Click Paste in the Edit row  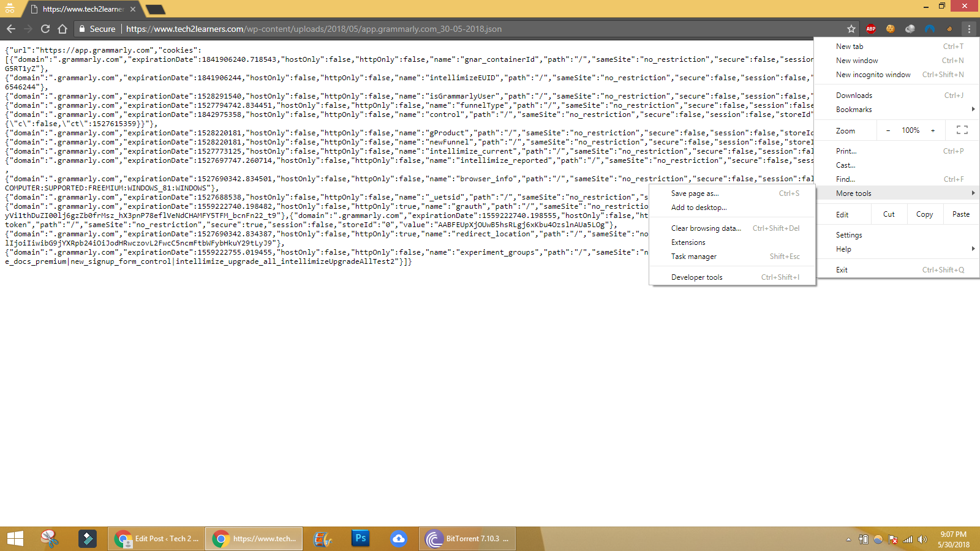point(961,214)
